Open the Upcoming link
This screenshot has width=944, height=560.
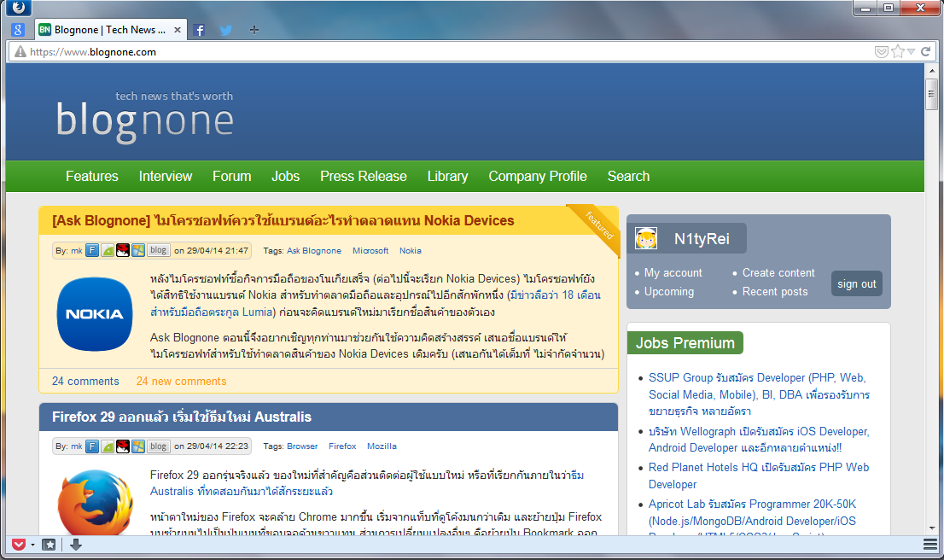(669, 291)
